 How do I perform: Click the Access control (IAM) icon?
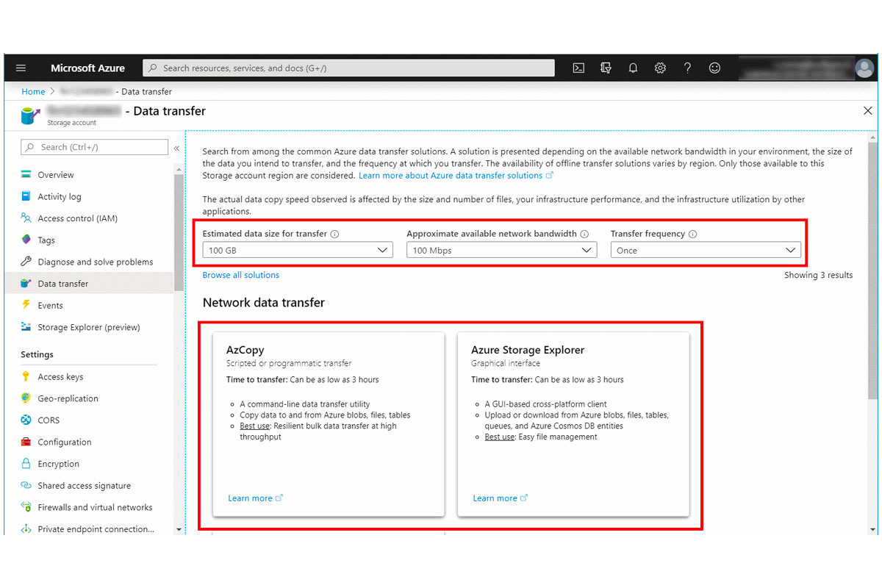click(x=26, y=218)
